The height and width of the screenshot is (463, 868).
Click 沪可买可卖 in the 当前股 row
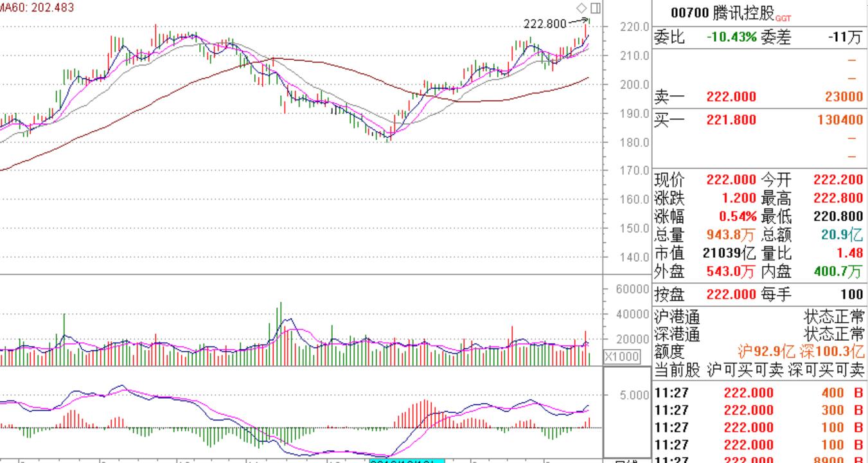745,370
